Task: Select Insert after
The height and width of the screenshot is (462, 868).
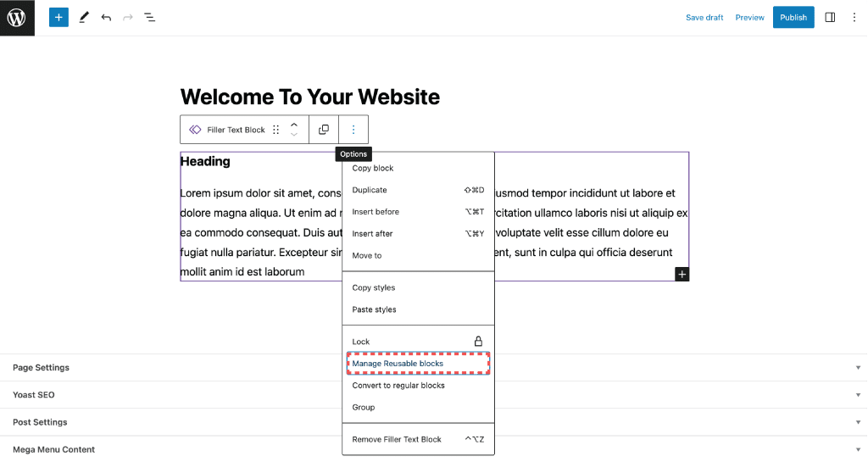Action: click(x=418, y=233)
